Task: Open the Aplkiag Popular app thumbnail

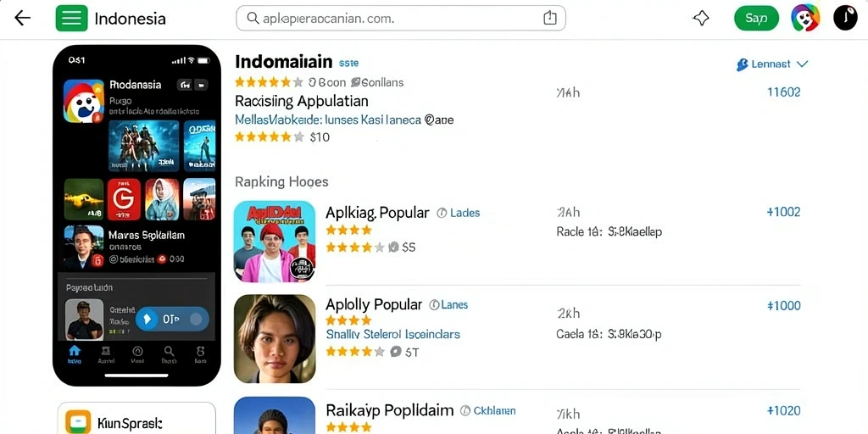Action: coord(275,242)
